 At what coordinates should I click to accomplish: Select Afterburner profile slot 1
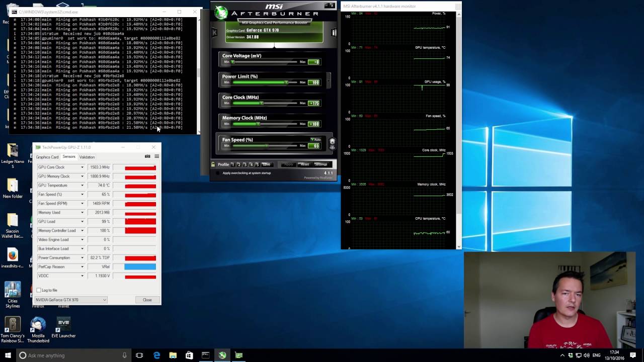232,164
